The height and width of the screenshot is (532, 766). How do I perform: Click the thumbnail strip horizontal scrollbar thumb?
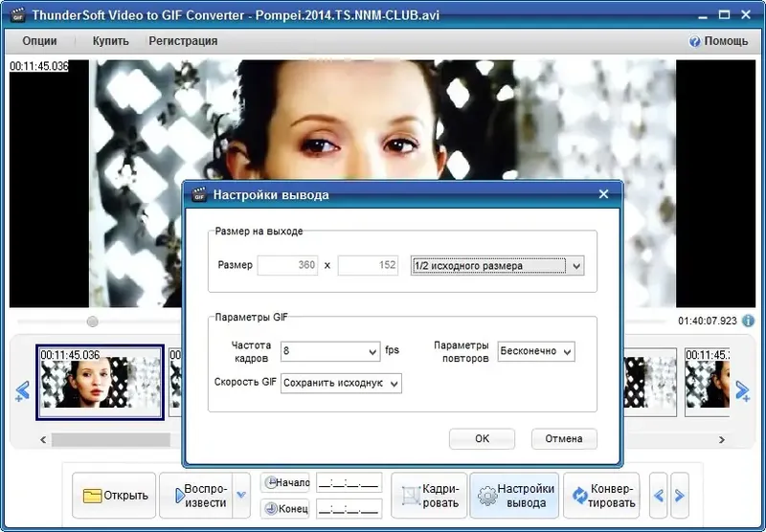[x=111, y=440]
